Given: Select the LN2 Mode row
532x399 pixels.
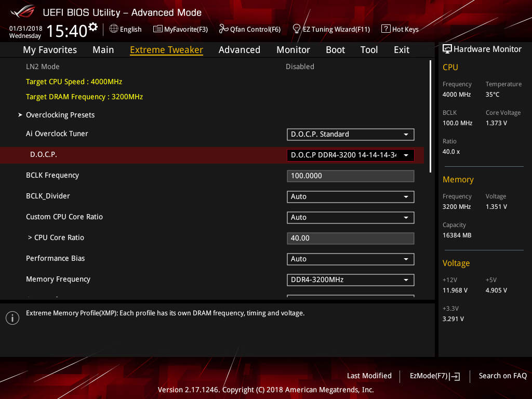Looking at the screenshot, I should 212,66.
